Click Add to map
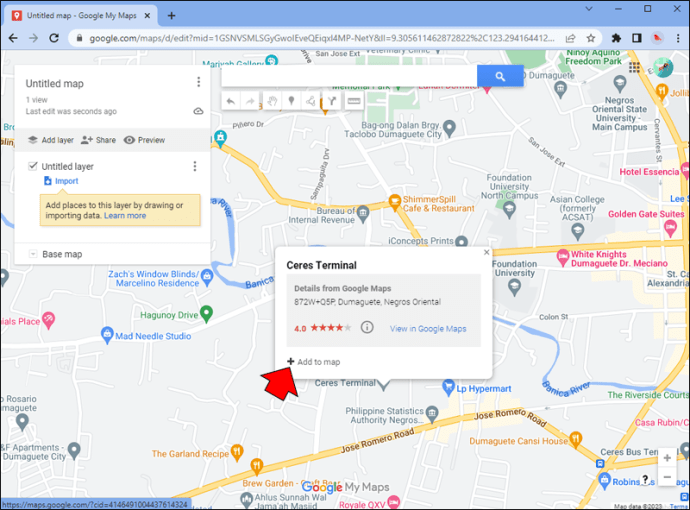 (314, 362)
